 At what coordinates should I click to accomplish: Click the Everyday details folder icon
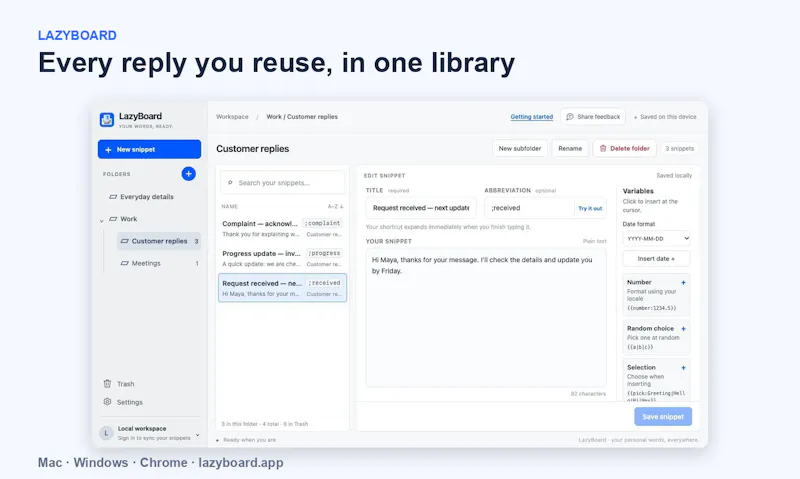tap(113, 197)
